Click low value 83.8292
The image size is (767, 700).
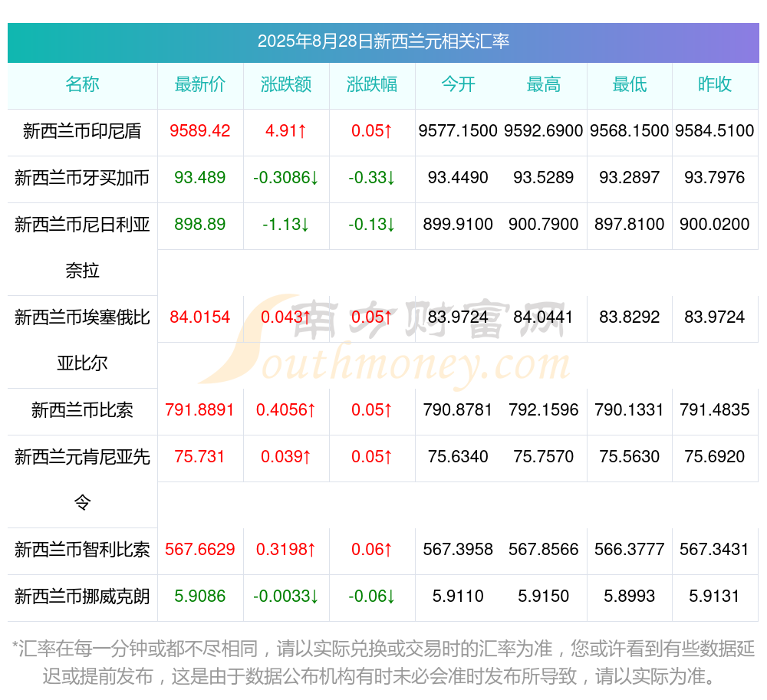[630, 317]
